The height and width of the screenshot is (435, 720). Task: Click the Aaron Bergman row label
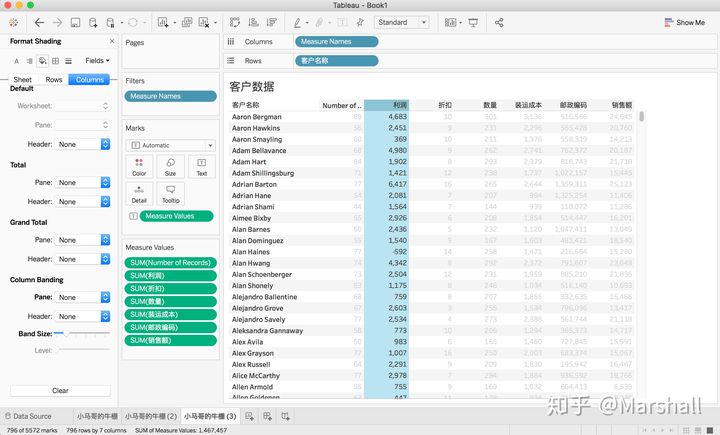[257, 117]
